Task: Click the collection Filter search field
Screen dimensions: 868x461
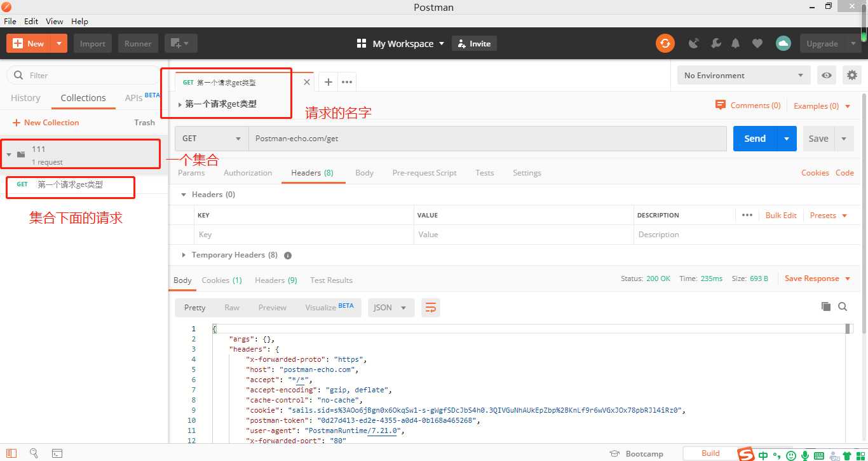Action: (x=83, y=75)
